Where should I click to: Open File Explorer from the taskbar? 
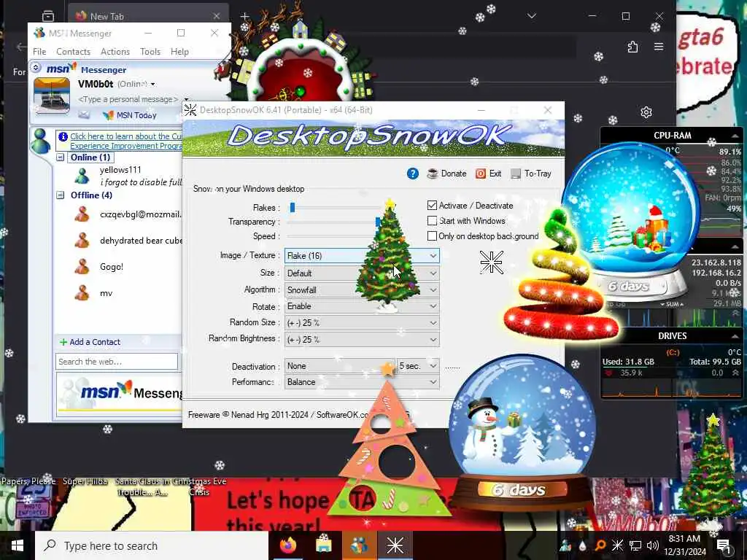pyautogui.click(x=323, y=545)
